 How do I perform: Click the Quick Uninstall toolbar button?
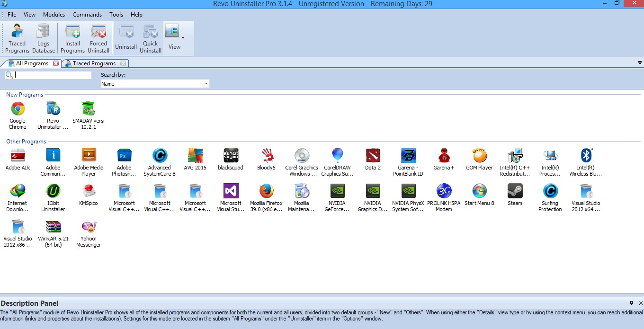tap(151, 39)
